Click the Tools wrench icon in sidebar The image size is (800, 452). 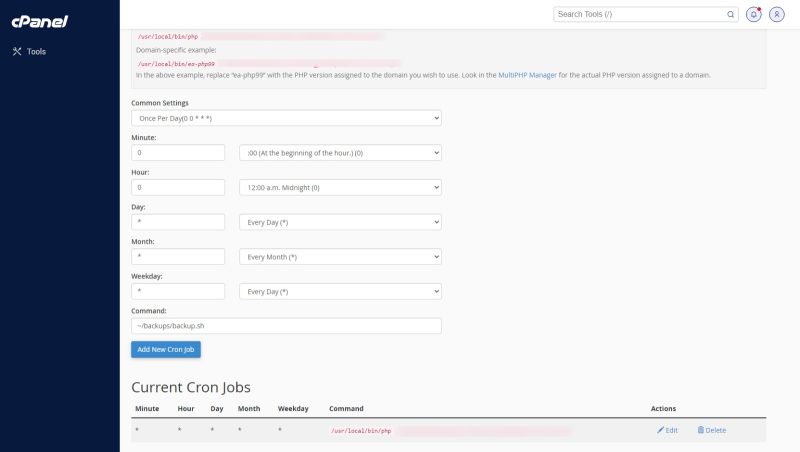coord(17,51)
